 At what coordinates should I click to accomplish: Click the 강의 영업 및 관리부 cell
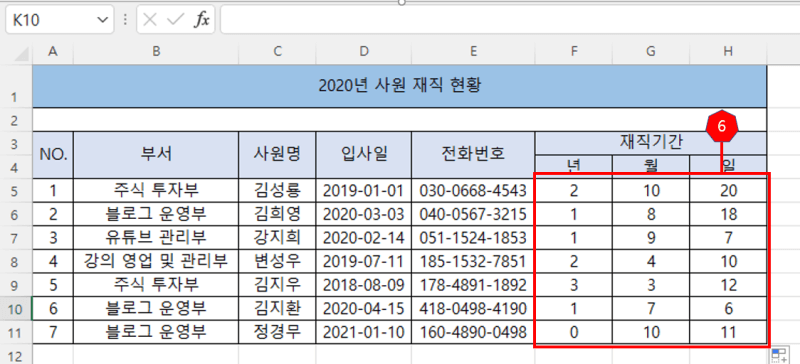point(156,261)
